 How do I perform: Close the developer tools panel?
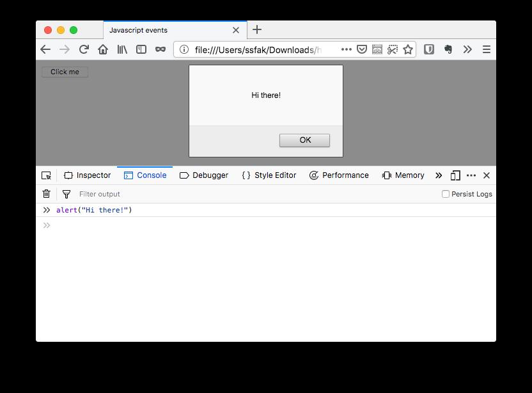point(487,175)
